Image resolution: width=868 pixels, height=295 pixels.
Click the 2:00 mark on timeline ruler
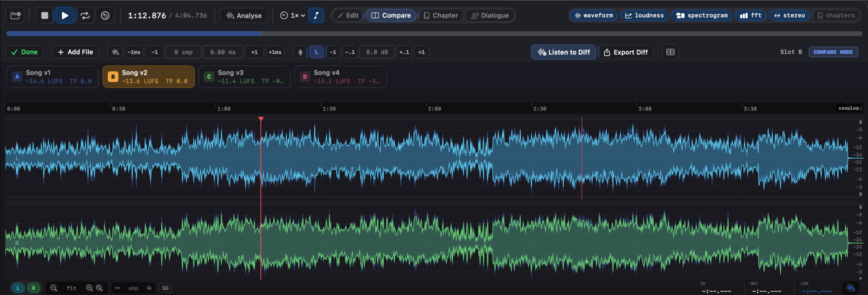[x=434, y=109]
